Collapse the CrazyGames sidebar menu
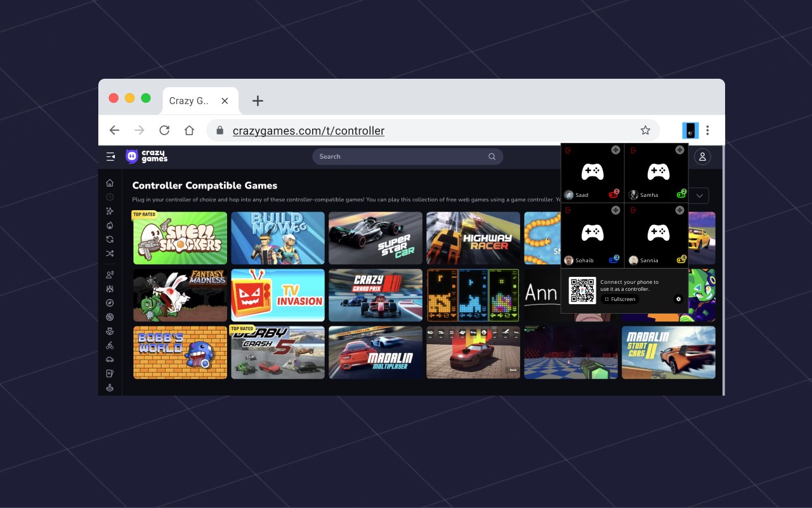812x508 pixels. click(110, 156)
